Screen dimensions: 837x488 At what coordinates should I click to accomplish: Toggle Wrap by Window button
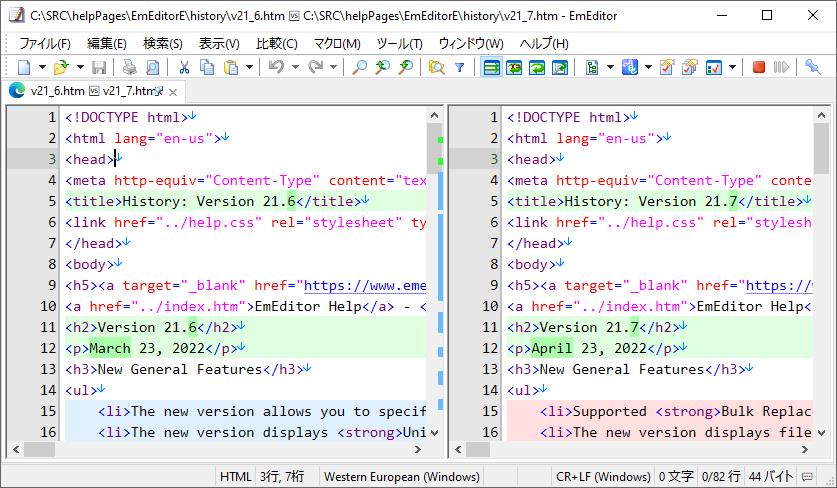pos(537,67)
